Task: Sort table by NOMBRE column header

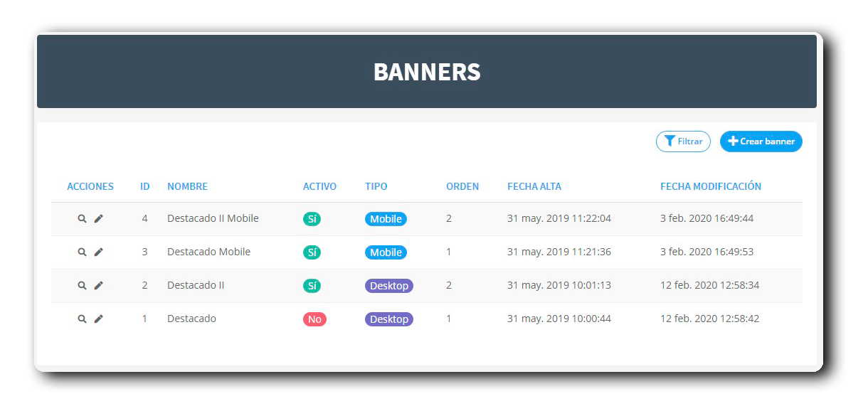Action: [x=188, y=187]
